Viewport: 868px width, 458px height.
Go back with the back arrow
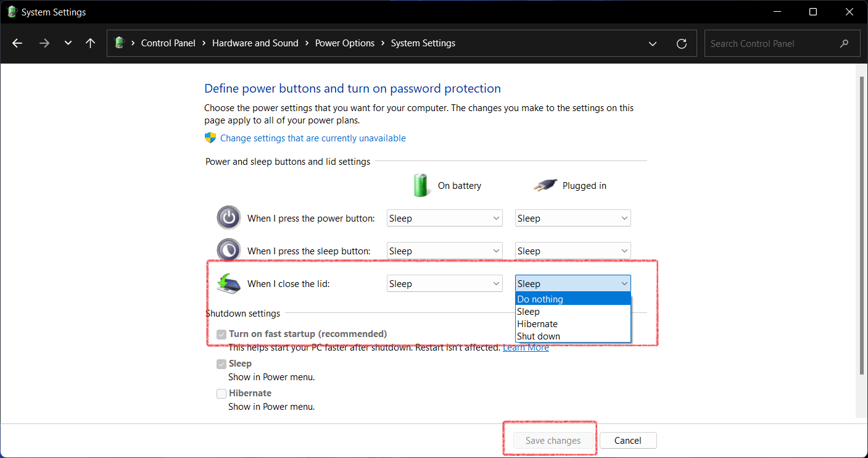(x=17, y=43)
